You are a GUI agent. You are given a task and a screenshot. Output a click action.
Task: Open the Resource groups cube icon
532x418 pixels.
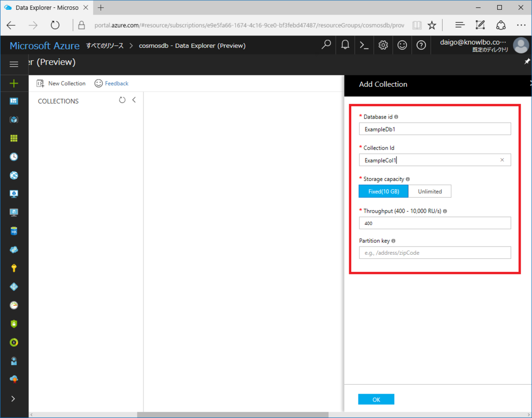(14, 120)
